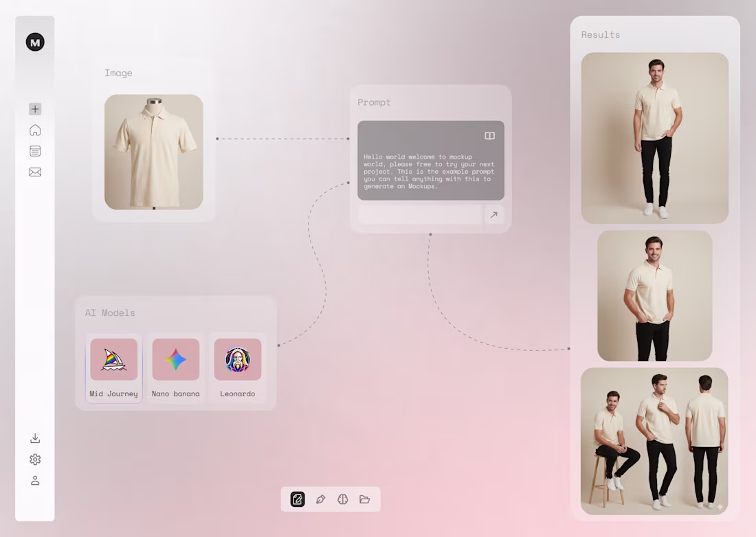The height and width of the screenshot is (537, 756).
Task: Open the mail icon in sidebar
Action: point(35,172)
